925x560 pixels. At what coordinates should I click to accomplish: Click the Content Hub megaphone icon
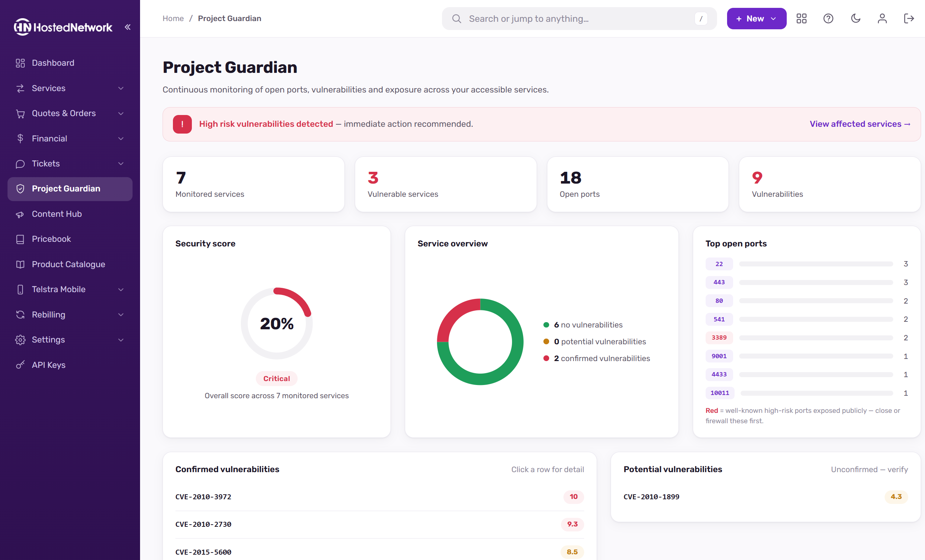pos(20,214)
